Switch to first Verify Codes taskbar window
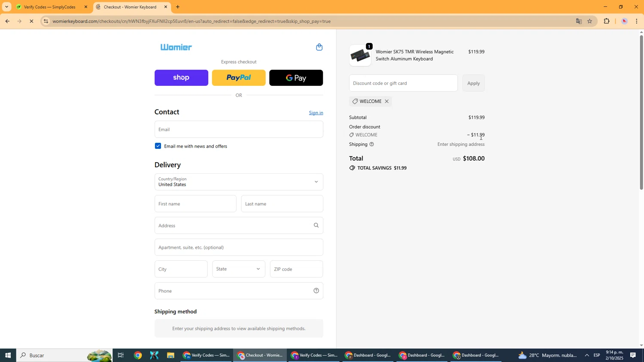 coord(207,356)
